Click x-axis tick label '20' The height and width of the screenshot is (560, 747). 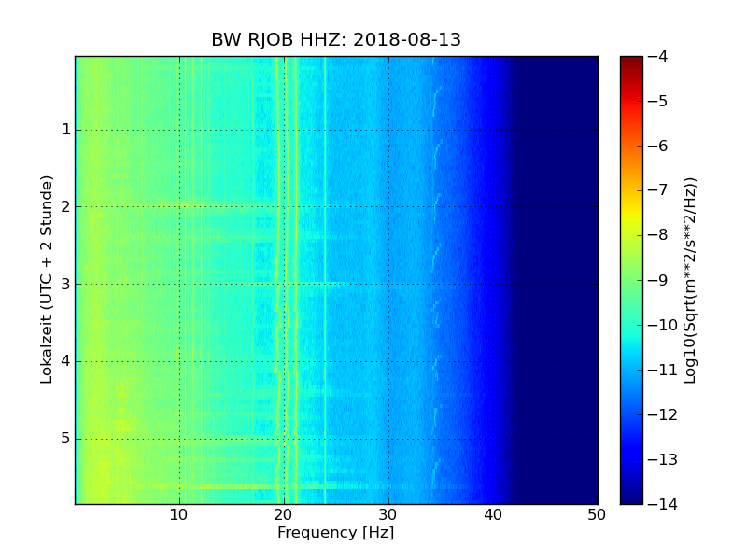[x=284, y=515]
